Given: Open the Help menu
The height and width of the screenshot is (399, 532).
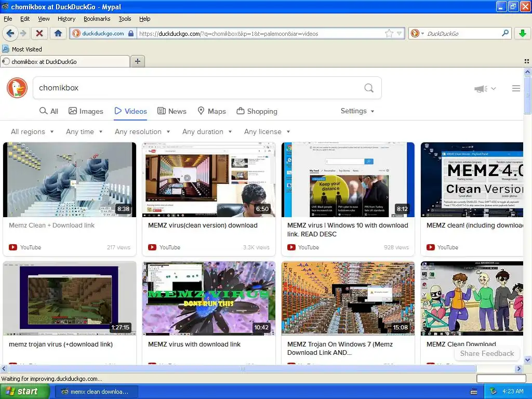Looking at the screenshot, I should (144, 19).
